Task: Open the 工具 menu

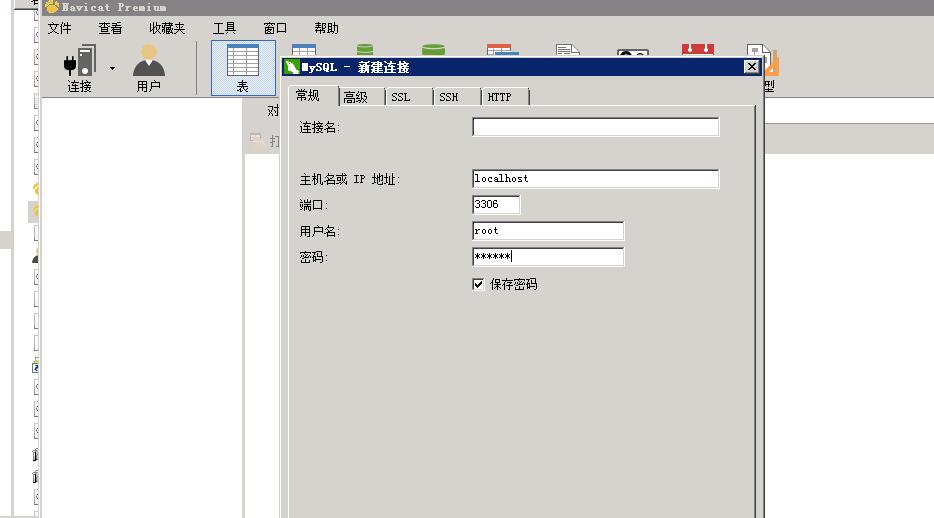Action: point(225,28)
